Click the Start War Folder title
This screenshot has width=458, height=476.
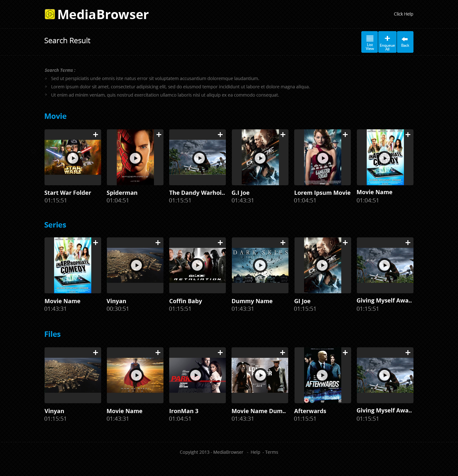coord(68,193)
